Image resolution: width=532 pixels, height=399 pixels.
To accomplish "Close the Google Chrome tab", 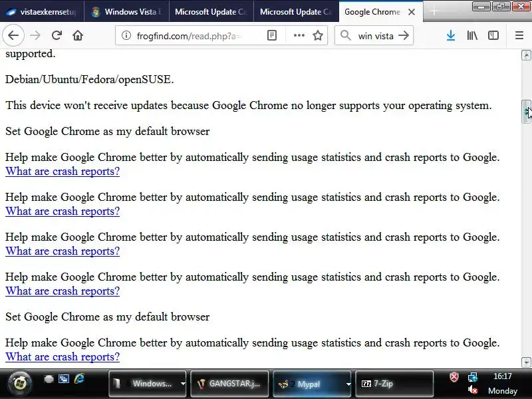I will (x=412, y=12).
